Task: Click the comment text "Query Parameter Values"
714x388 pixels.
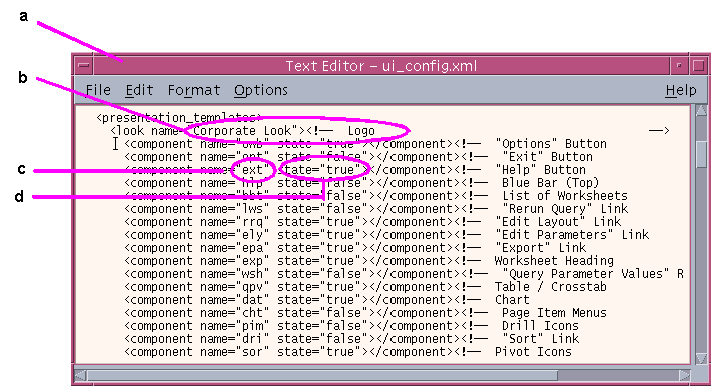Action: click(x=586, y=274)
